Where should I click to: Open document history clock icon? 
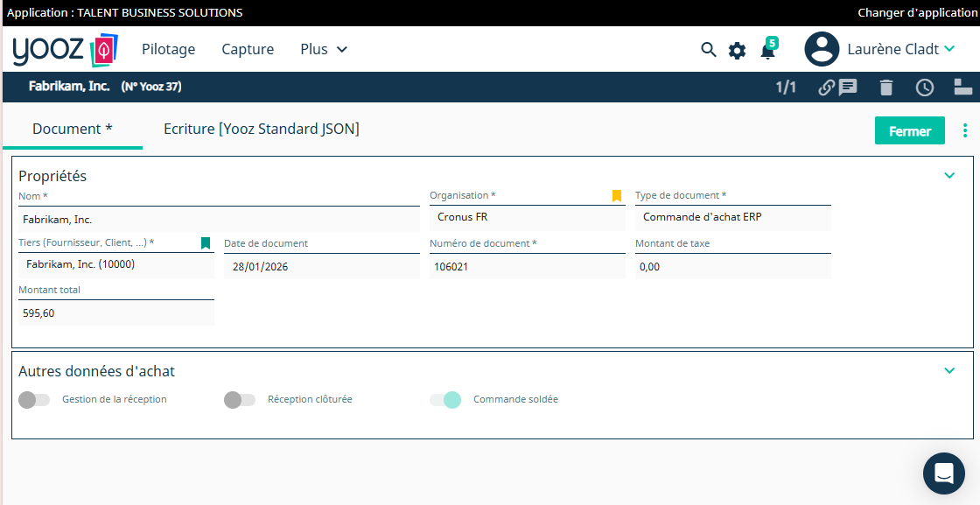pos(925,88)
